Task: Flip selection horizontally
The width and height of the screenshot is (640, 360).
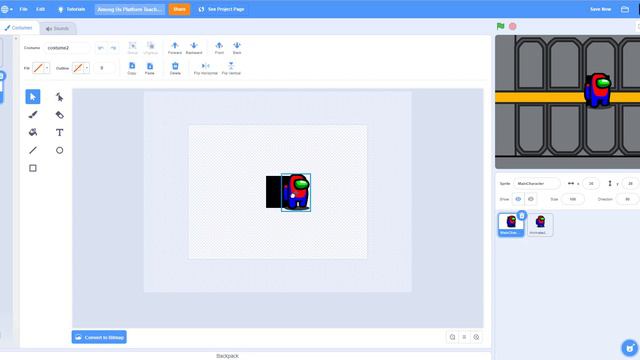Action: coord(205,68)
